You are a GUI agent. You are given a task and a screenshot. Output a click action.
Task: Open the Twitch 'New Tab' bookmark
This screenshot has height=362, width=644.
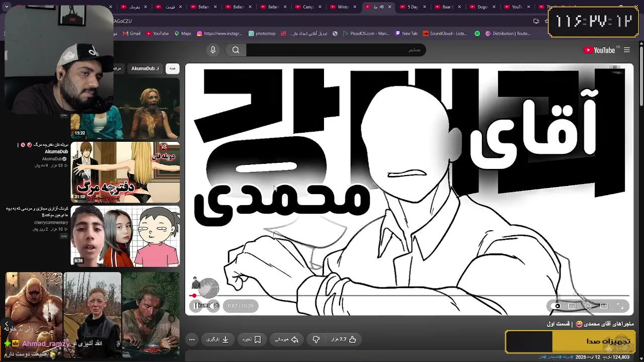pyautogui.click(x=406, y=34)
